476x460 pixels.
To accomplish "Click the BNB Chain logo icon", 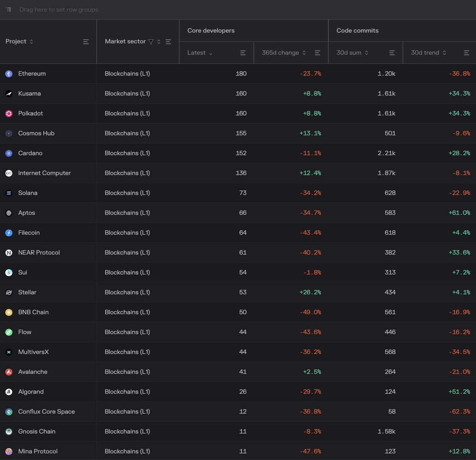I will [9, 312].
